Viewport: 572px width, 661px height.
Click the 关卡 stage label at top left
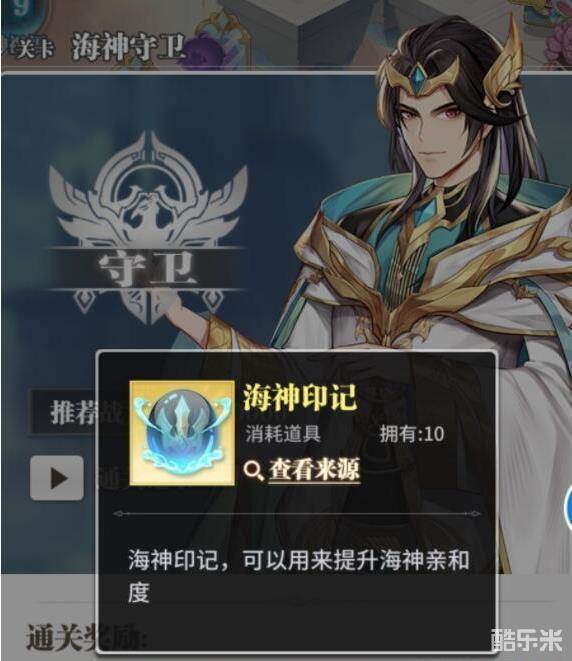tap(30, 48)
